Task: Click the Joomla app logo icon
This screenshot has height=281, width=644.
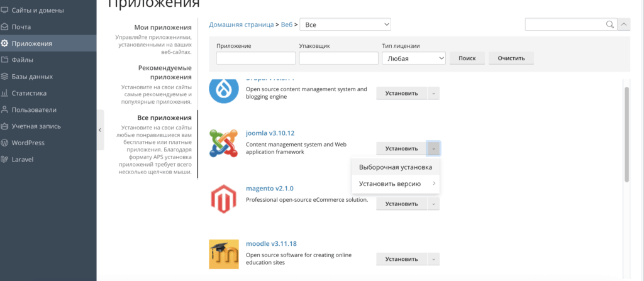Action: (224, 143)
